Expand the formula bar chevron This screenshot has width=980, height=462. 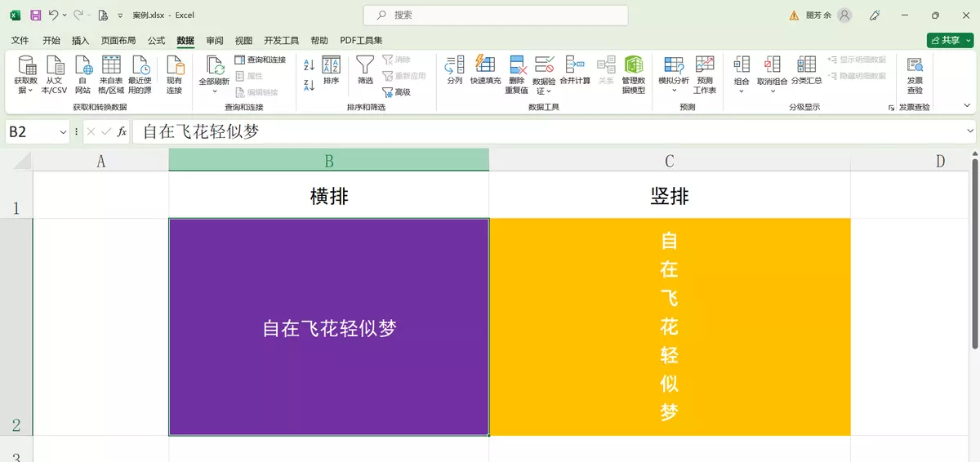tap(970, 131)
